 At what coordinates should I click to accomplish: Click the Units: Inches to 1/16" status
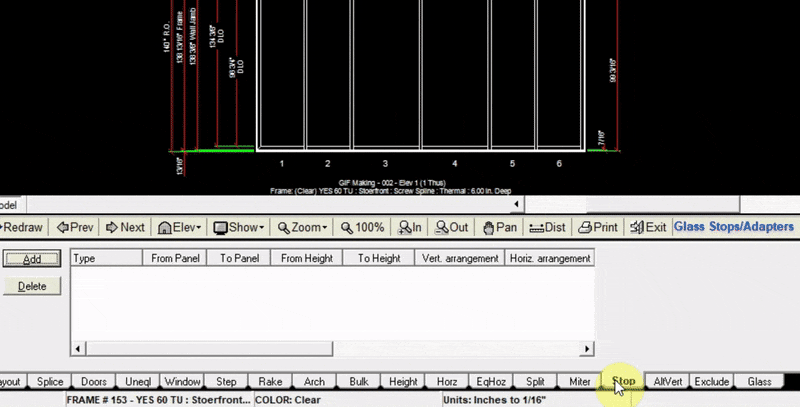[494, 400]
